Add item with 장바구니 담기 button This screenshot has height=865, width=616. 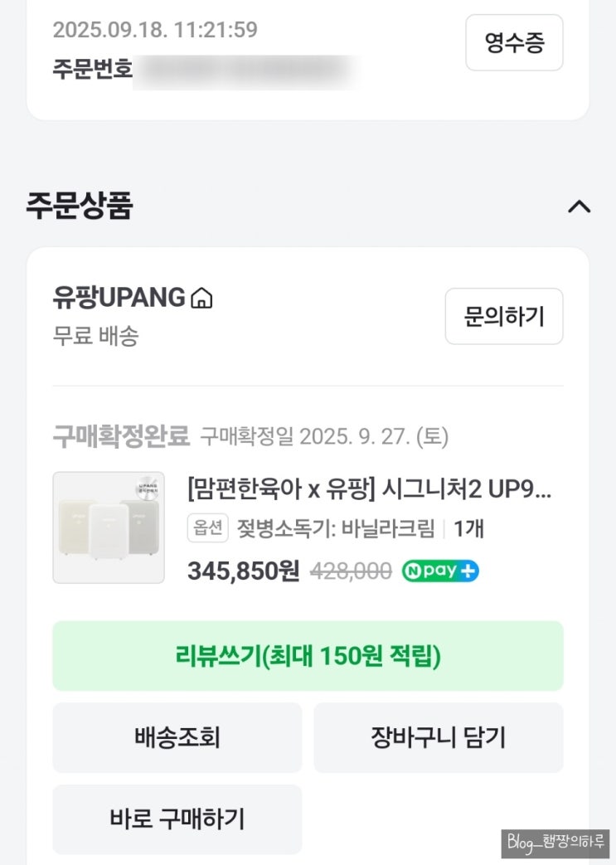tap(438, 737)
